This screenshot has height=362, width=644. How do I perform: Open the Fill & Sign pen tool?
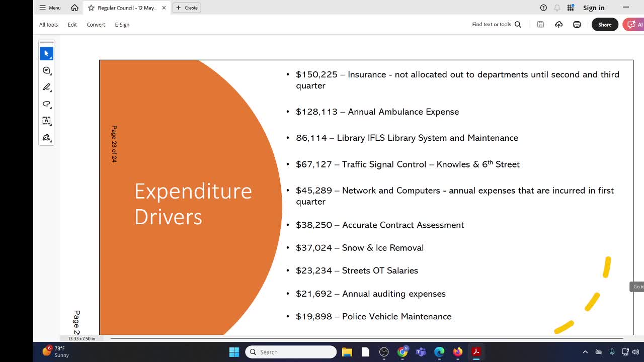tap(46, 138)
